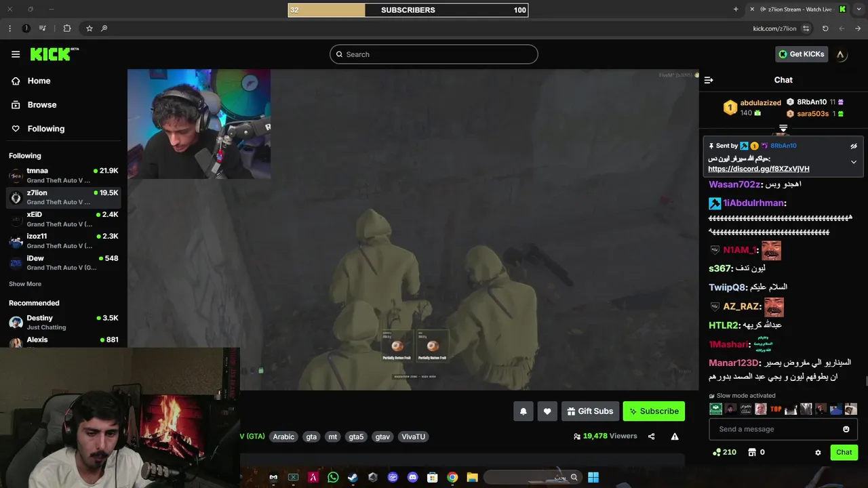The height and width of the screenshot is (488, 868).
Task: Open emoji picker in chat input
Action: pyautogui.click(x=846, y=429)
